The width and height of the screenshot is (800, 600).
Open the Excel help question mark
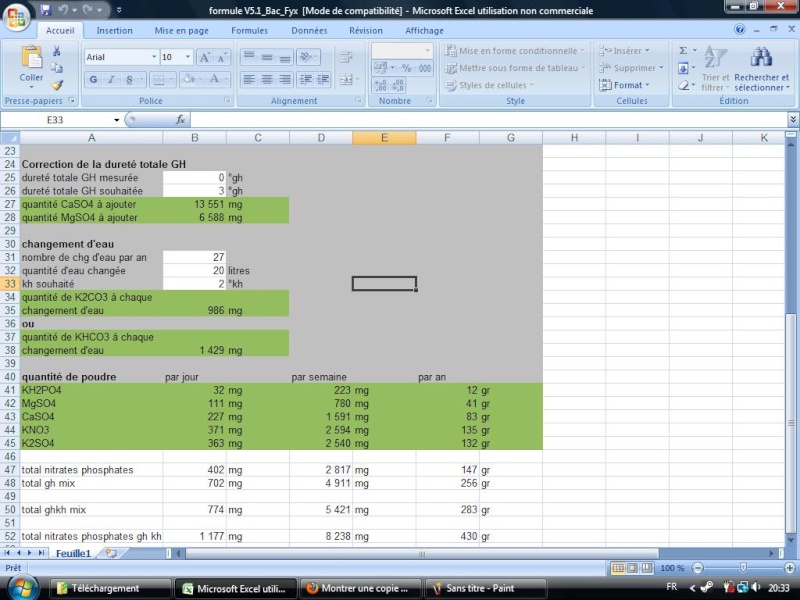(x=740, y=29)
